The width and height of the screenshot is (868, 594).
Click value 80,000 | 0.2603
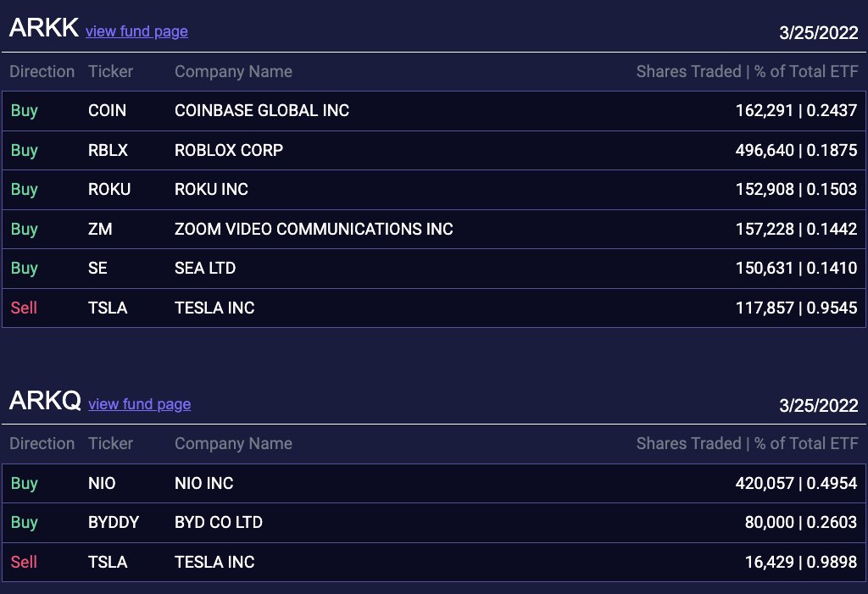[800, 522]
